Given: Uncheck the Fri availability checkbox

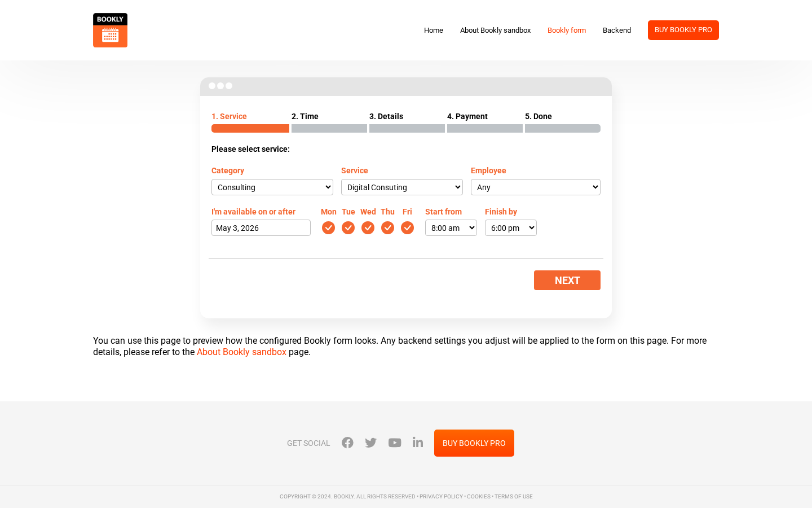Looking at the screenshot, I should 407,227.
